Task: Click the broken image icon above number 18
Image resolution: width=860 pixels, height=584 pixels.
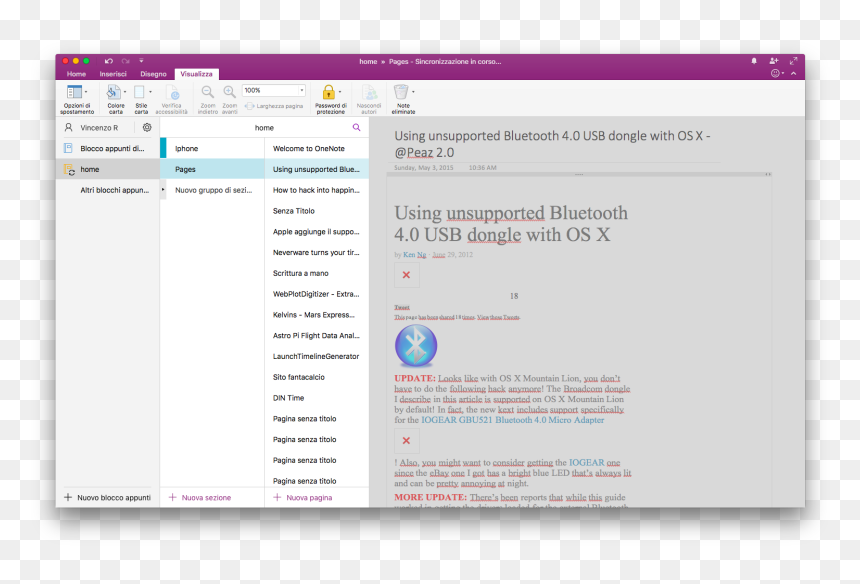Action: pos(406,275)
